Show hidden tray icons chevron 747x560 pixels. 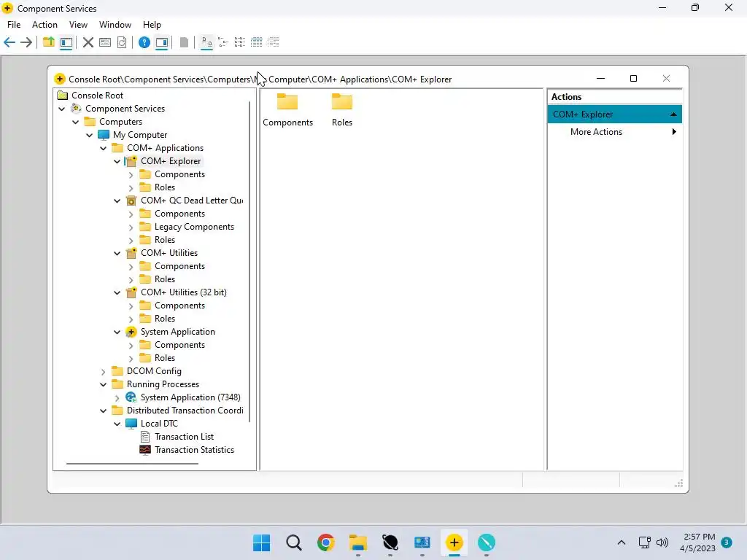pos(622,542)
